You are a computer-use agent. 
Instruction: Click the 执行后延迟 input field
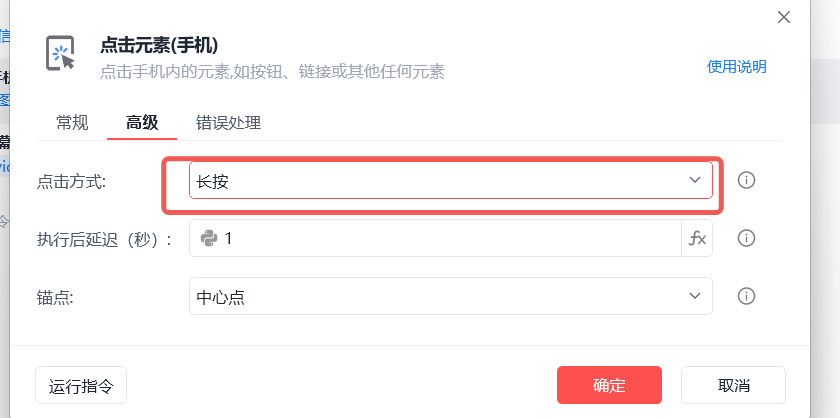[450, 238]
